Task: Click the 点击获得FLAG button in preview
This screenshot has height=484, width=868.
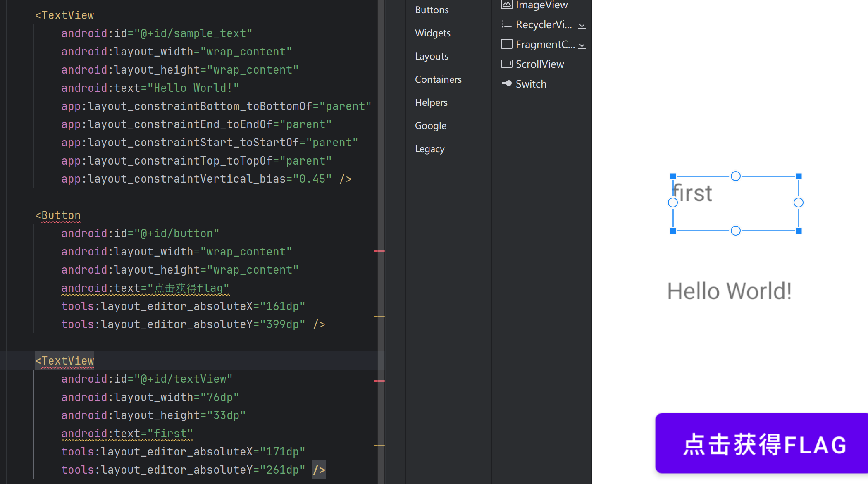Action: tap(764, 444)
